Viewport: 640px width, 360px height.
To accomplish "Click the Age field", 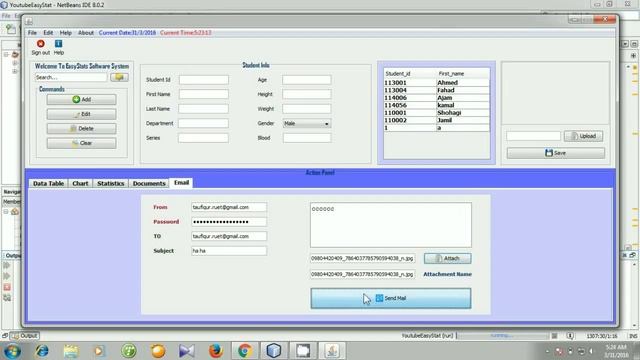I will click(307, 80).
